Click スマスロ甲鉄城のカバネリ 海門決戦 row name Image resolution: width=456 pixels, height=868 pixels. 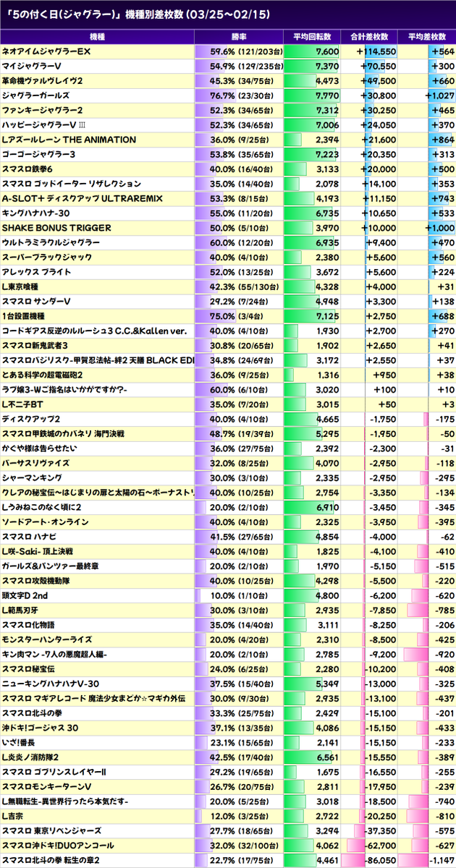click(64, 433)
